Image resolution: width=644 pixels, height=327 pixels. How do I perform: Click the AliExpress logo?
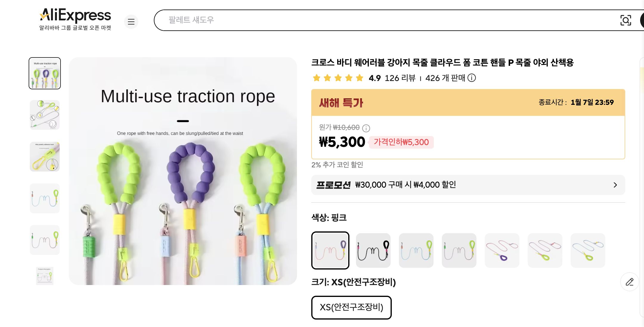tap(75, 15)
